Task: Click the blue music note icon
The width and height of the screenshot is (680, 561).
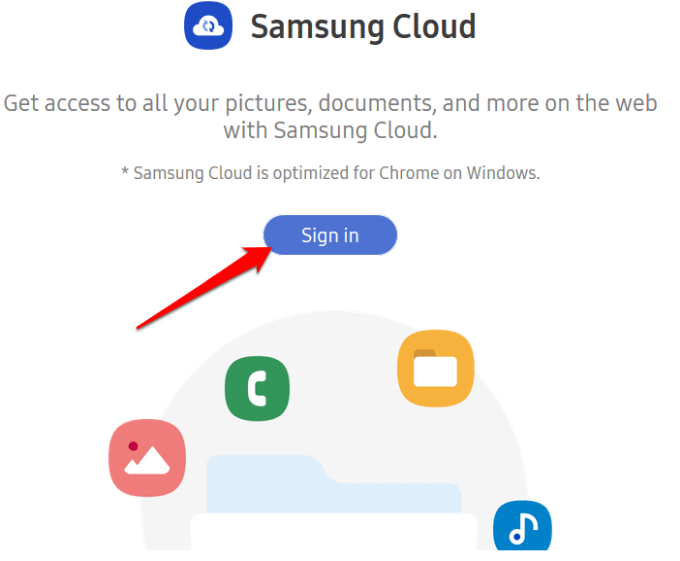Action: 522,529
